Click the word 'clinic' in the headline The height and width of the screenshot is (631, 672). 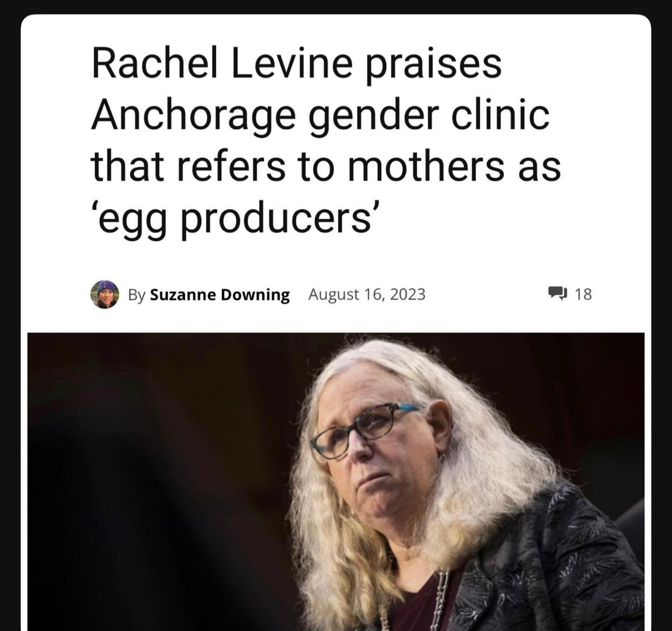pyautogui.click(x=500, y=115)
